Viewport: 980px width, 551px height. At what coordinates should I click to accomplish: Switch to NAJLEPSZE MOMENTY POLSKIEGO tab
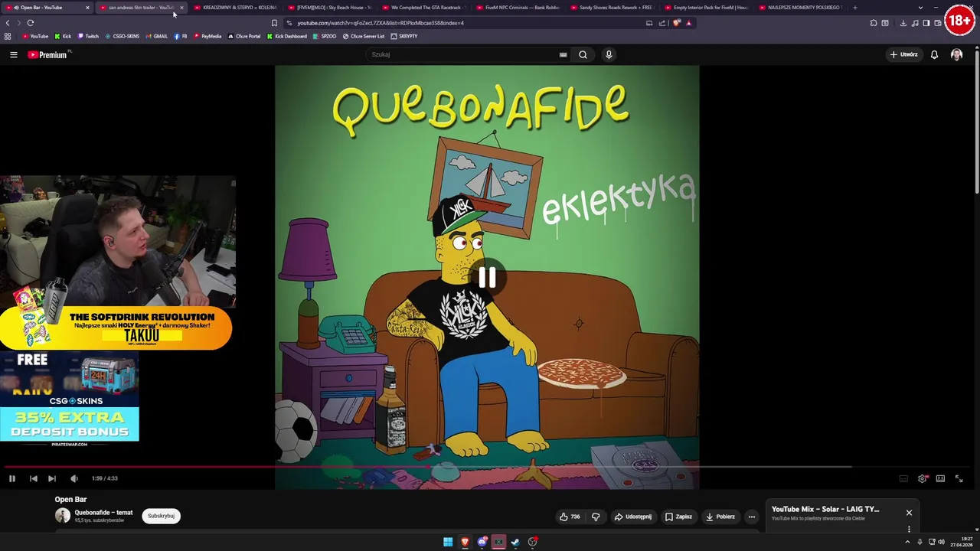tap(800, 8)
